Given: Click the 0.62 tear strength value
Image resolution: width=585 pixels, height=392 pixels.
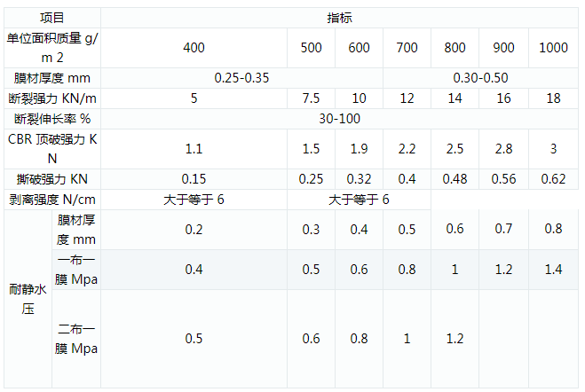Looking at the screenshot, I should coord(553,179).
